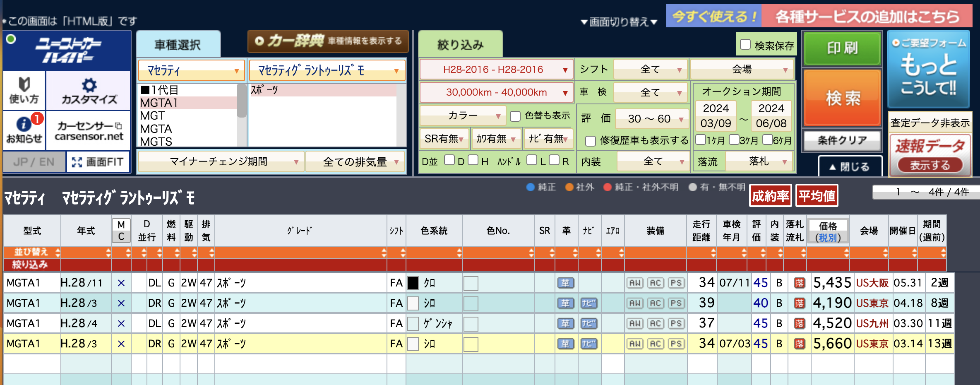Click the AW icon in the 5,660 row
980x385 pixels.
[x=635, y=344]
